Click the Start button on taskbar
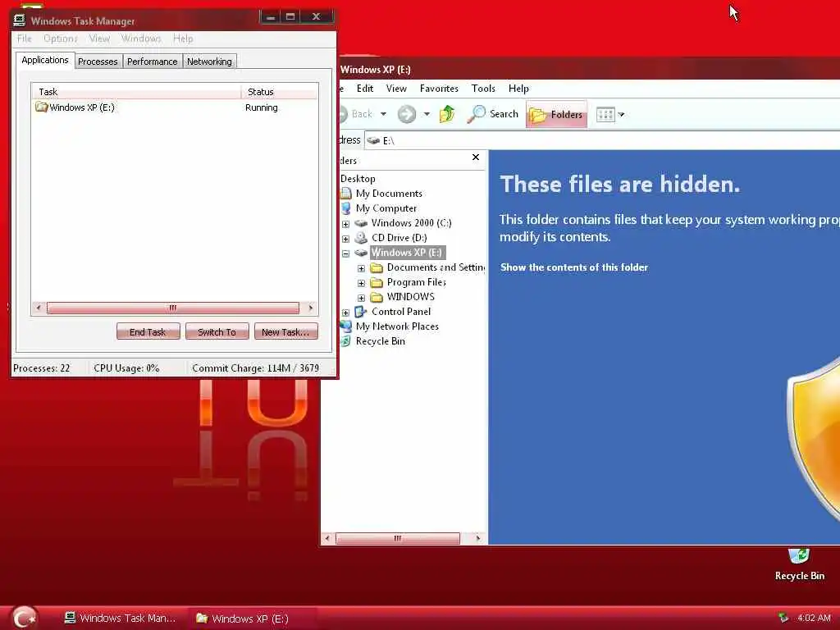 pyautogui.click(x=24, y=618)
